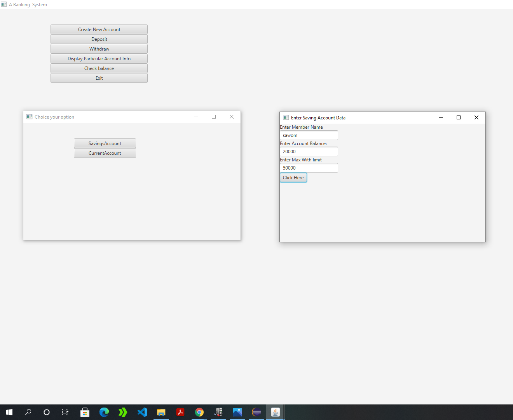This screenshot has width=513, height=420.
Task: Open Microsoft Edge from the taskbar
Action: click(x=104, y=412)
